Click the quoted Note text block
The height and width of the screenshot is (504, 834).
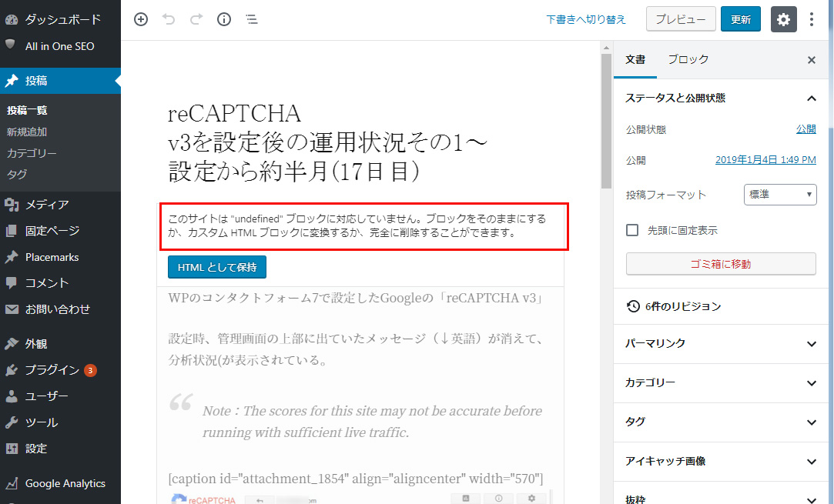[372, 422]
